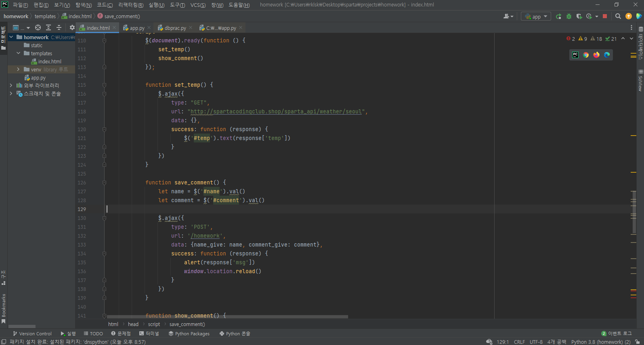The width and height of the screenshot is (644, 345).
Task: Stop the running app process
Action: tap(605, 17)
